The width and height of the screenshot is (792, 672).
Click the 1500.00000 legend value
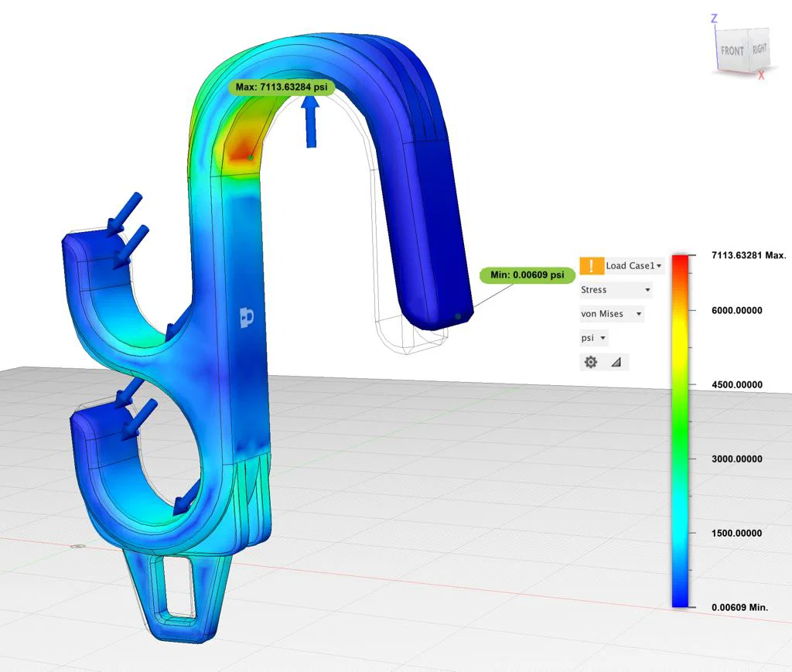[737, 533]
